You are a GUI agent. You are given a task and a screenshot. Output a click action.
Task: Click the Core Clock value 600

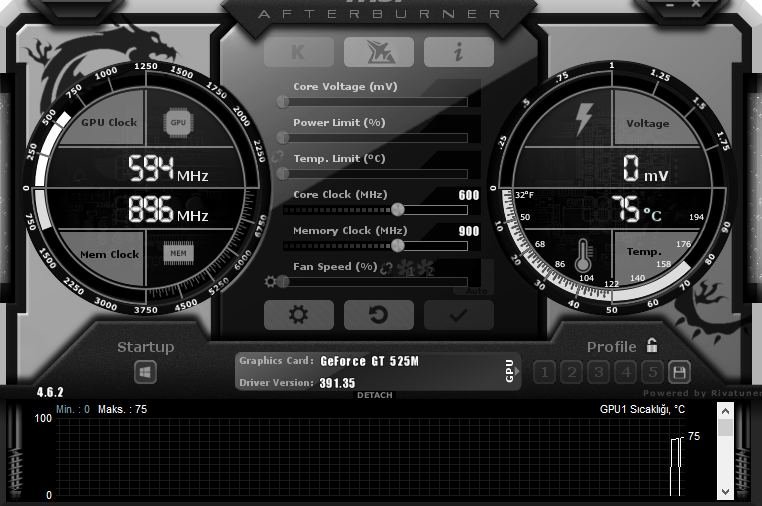click(x=468, y=195)
